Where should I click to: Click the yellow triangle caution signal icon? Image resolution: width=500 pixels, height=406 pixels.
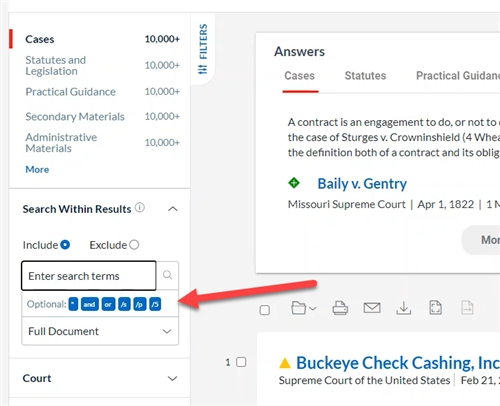coord(285,363)
